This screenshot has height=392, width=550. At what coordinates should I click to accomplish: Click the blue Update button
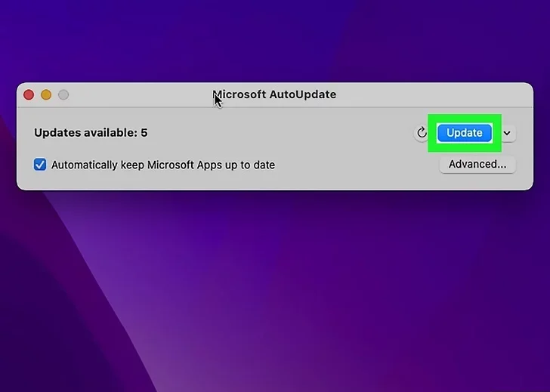tap(465, 133)
